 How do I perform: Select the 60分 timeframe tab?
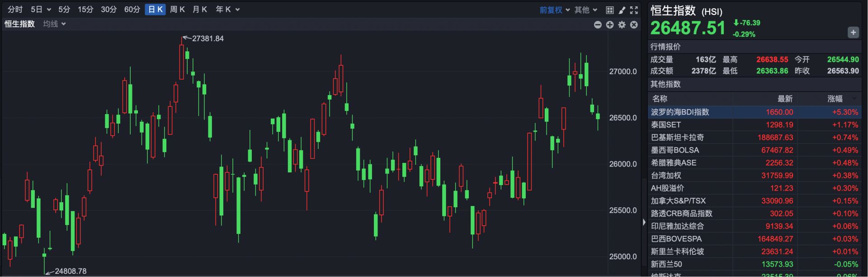[x=132, y=10]
